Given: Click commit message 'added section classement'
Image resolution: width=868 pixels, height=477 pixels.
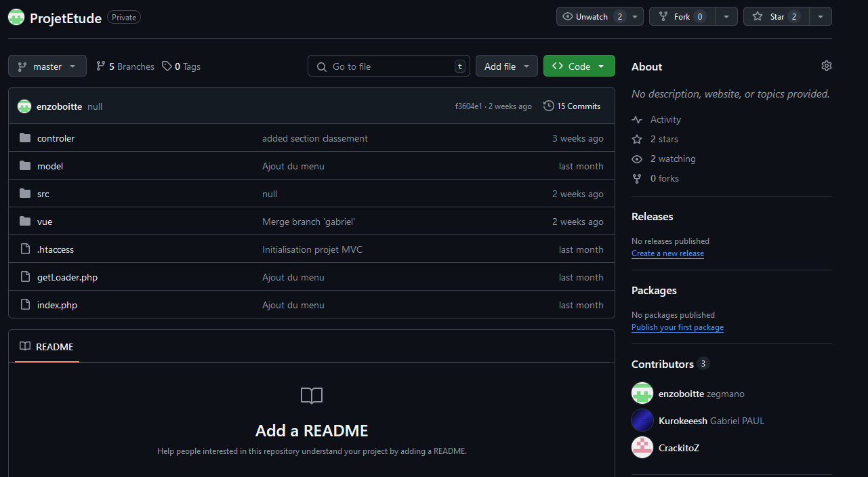Looking at the screenshot, I should point(315,138).
